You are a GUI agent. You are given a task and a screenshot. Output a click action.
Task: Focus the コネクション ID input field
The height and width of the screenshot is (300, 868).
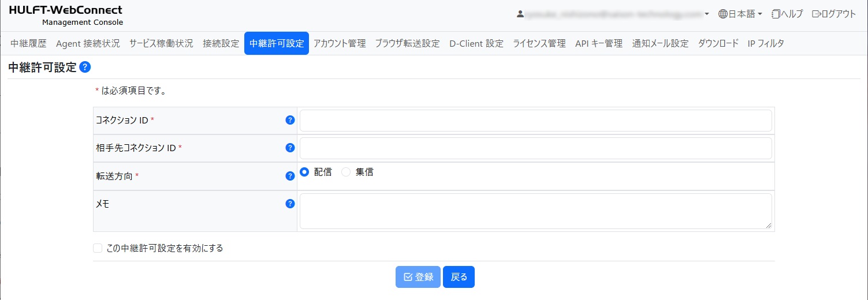pyautogui.click(x=536, y=121)
